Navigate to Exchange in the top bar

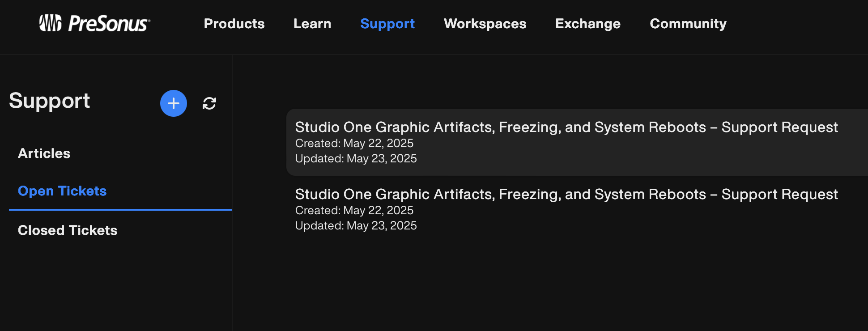[x=588, y=24]
